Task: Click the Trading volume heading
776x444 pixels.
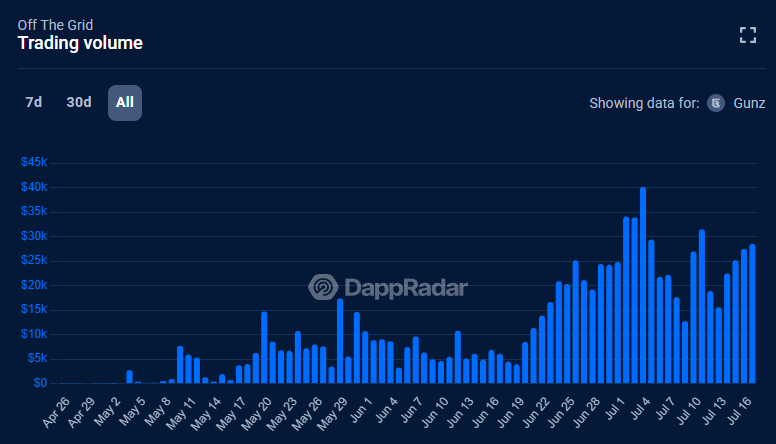Action: 80,43
